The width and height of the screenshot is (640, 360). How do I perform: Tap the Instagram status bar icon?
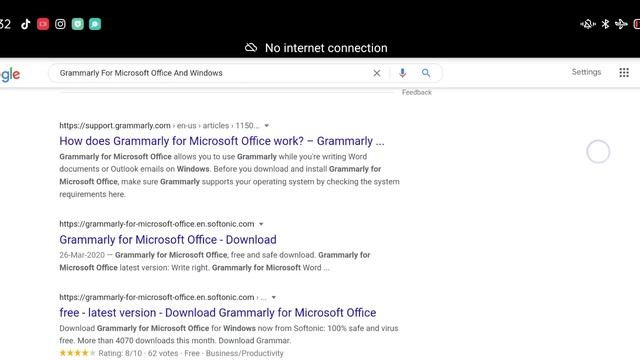[x=60, y=24]
